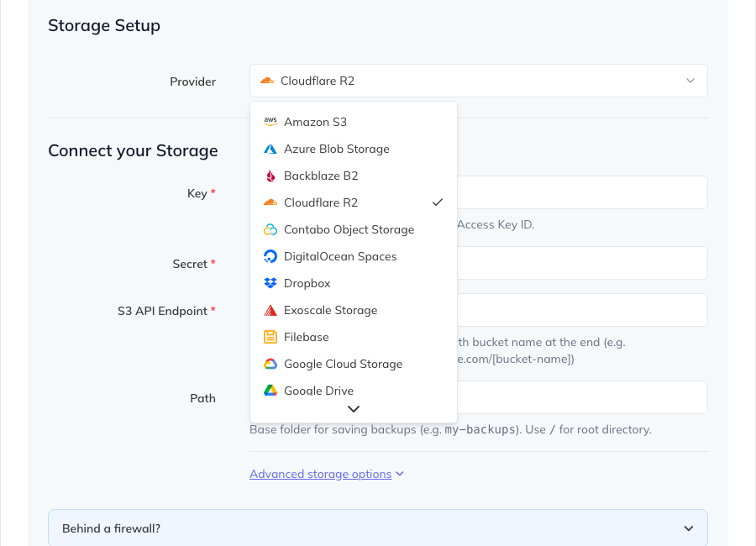The width and height of the screenshot is (756, 546).
Task: Click the Connect your Storage heading
Action: coord(133,150)
